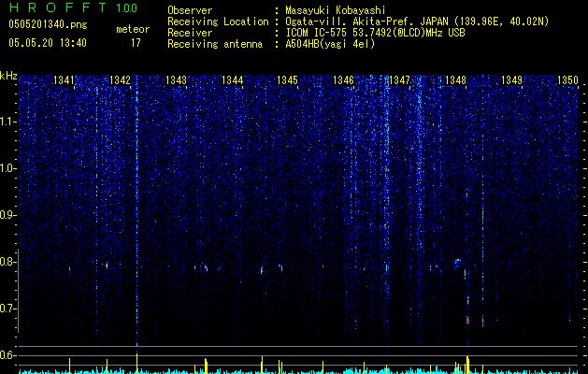Click the timestamp 05.05.20 13:40

pos(48,43)
